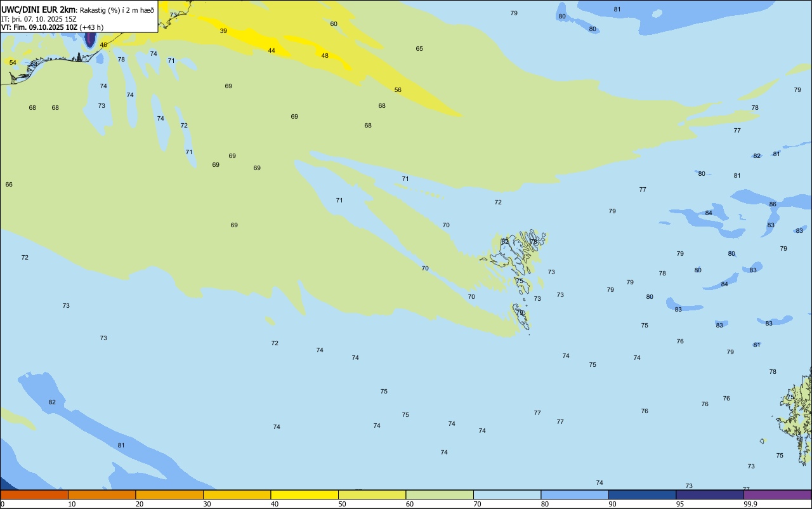Click the '95' tick label on the legend
Screen dimensions: 812x509
point(680,504)
